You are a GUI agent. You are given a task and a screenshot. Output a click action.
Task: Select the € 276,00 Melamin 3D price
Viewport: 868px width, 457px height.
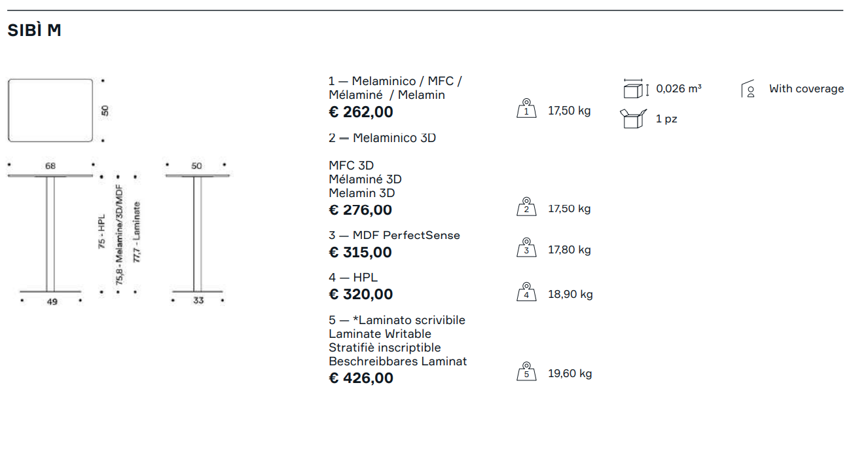[360, 210]
